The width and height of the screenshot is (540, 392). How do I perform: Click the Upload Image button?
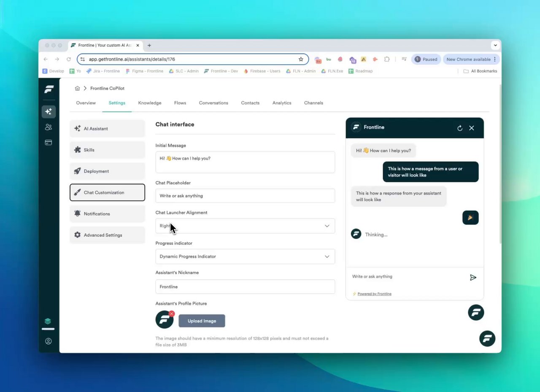pos(202,321)
